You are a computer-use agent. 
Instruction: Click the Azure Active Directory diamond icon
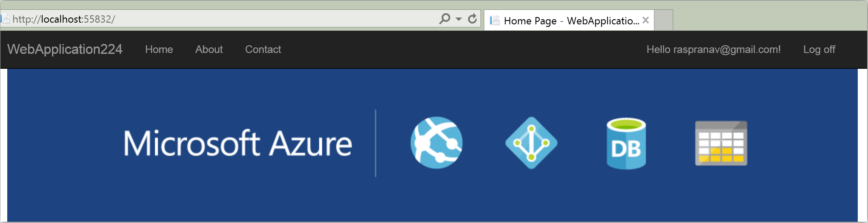531,143
